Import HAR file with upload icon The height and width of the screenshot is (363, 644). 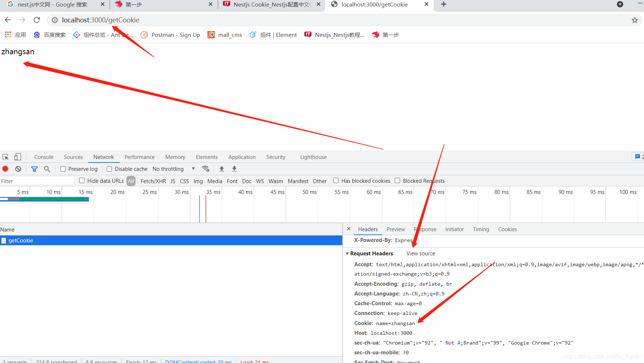tap(222, 169)
